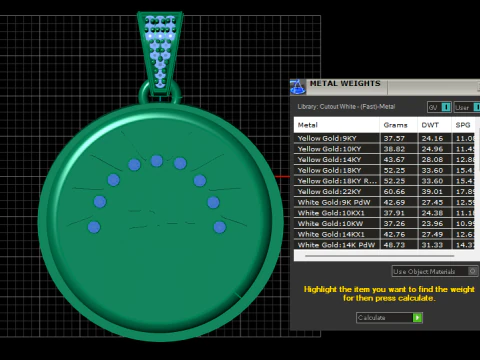Click the Calculate button
480x360 pixels.
point(389,318)
